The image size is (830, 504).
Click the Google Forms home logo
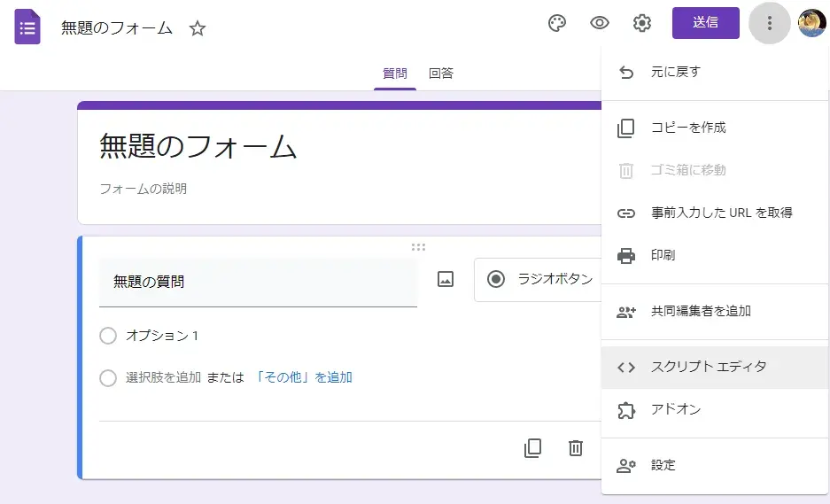pyautogui.click(x=27, y=27)
